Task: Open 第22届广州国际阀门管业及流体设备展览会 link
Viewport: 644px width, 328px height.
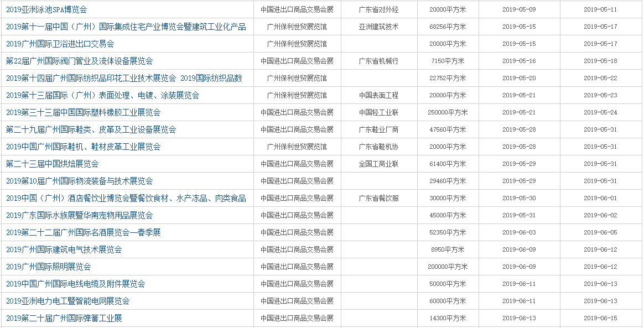Action: pos(79,61)
